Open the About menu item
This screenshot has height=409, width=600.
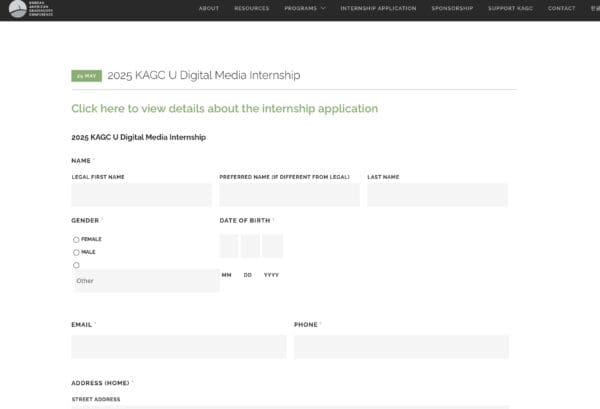click(209, 8)
